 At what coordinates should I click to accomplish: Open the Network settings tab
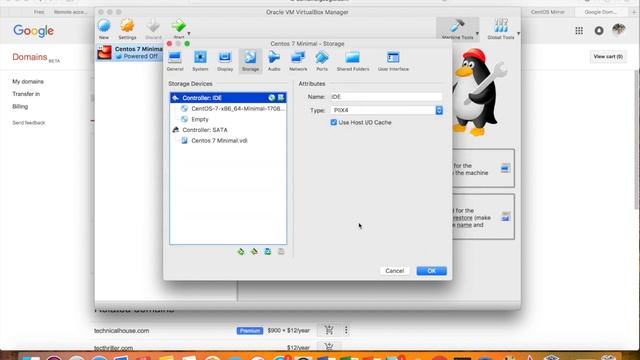coord(298,61)
